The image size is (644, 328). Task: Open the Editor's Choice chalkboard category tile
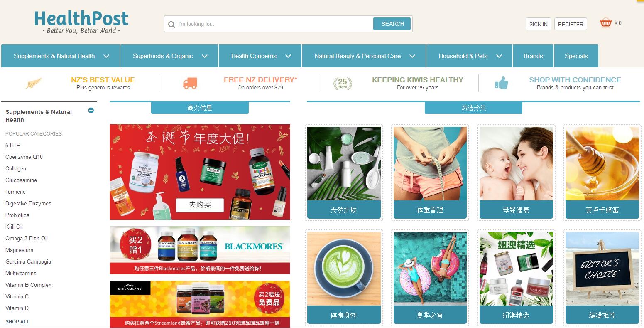602,278
